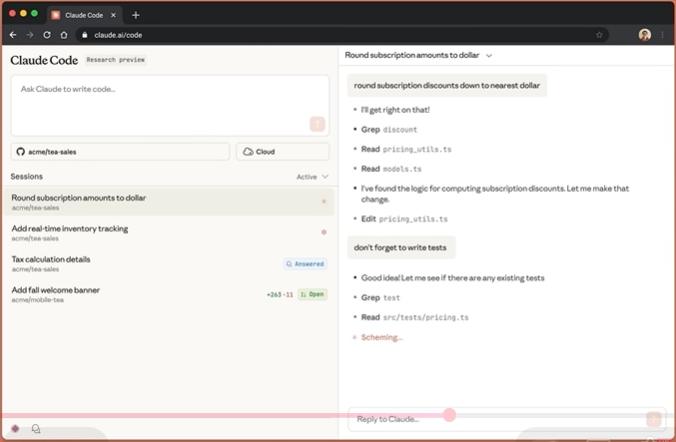
Task: Open the Chrome three-dot menu
Action: pyautogui.click(x=662, y=34)
